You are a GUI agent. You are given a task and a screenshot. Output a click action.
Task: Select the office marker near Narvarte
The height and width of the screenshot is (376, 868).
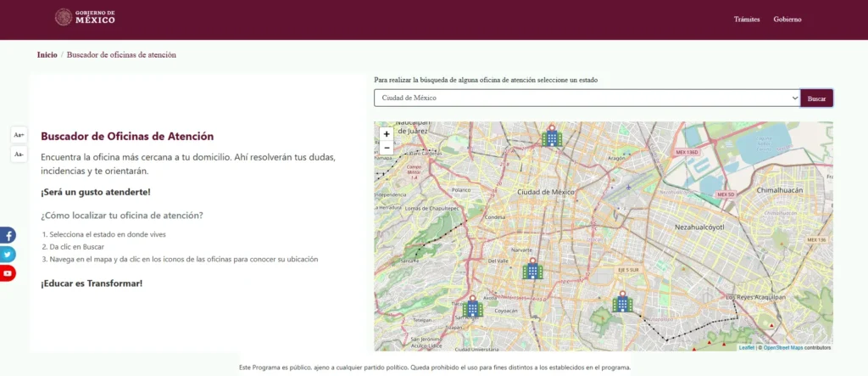point(532,268)
